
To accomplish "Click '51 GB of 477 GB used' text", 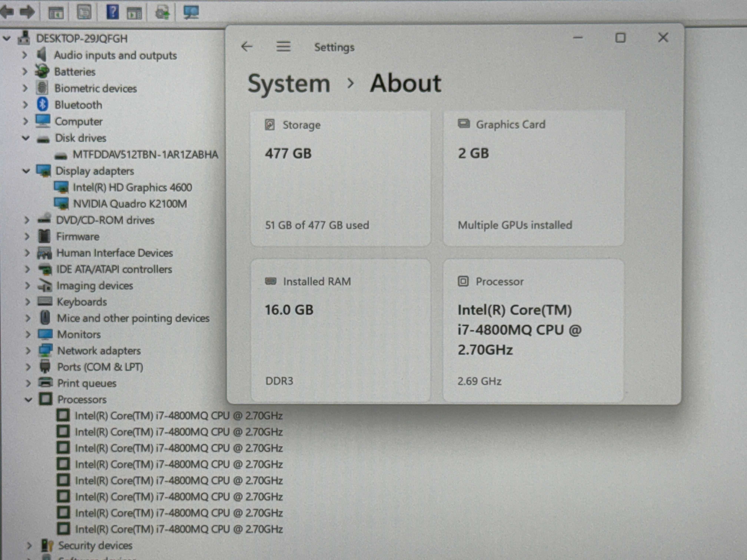I will pyautogui.click(x=317, y=225).
